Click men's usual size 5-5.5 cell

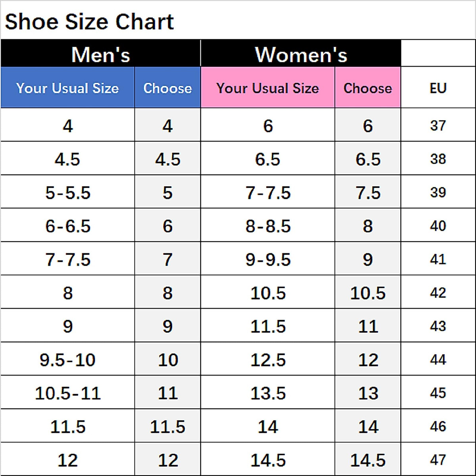pos(67,193)
